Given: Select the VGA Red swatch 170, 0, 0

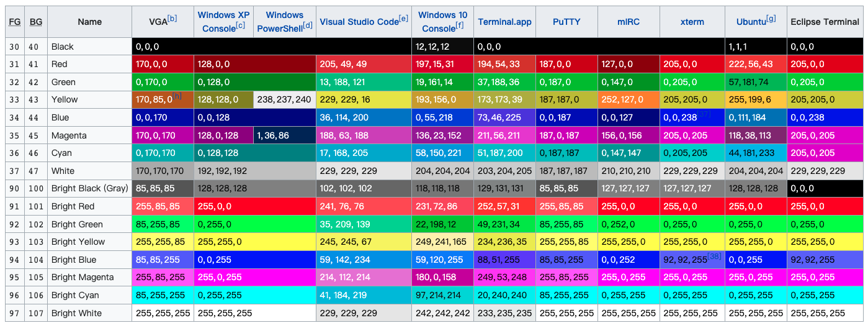Looking at the screenshot, I should pos(163,64).
